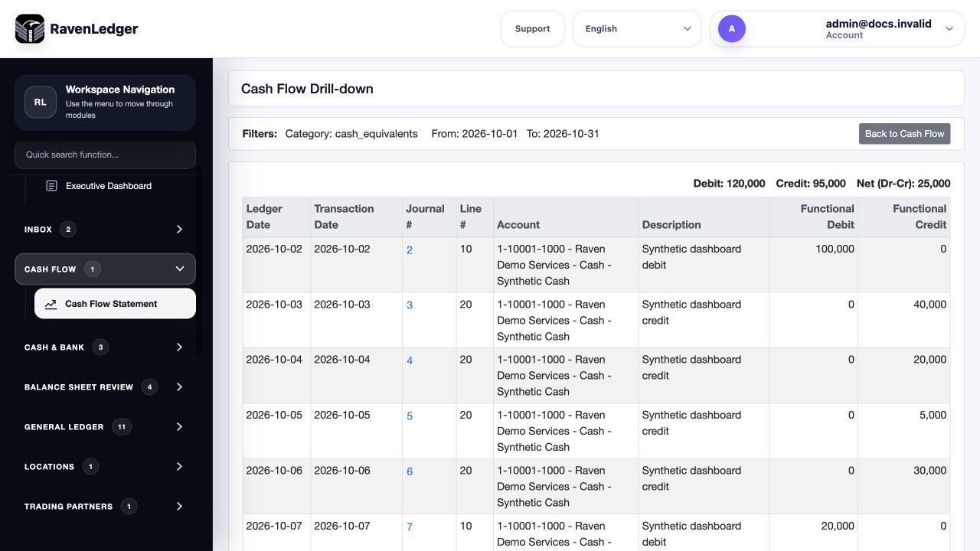Viewport: 980px width, 551px height.
Task: Click the Net (Dr-Cr): 25,000 total
Action: click(903, 184)
